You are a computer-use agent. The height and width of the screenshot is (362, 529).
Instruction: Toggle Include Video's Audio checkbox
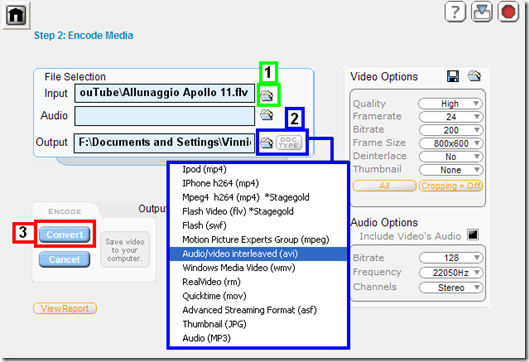473,234
